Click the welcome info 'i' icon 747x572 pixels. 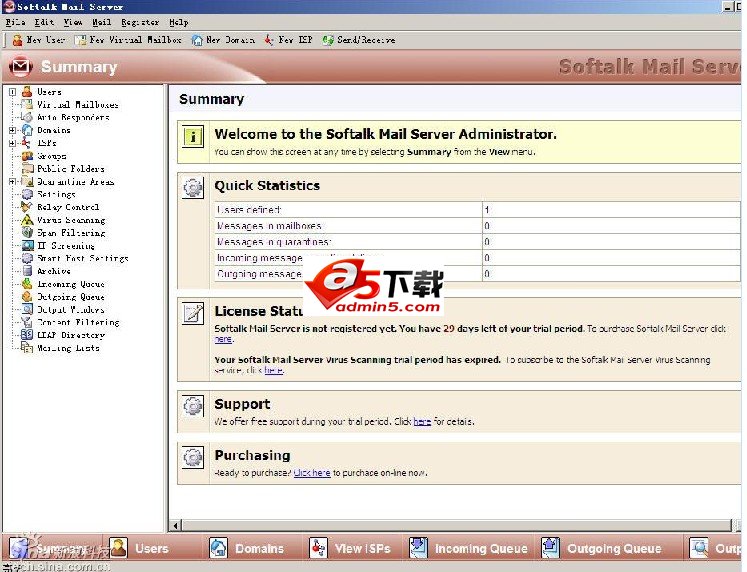[x=193, y=137]
